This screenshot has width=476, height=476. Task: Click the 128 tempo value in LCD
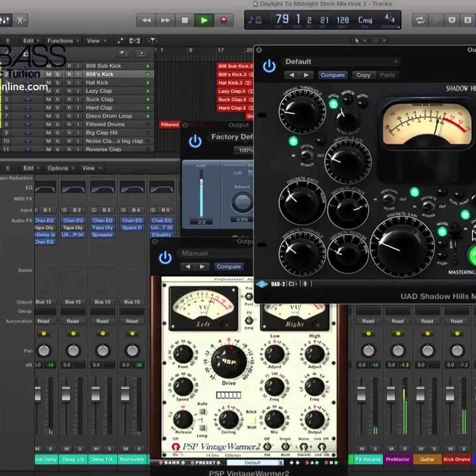(x=343, y=20)
